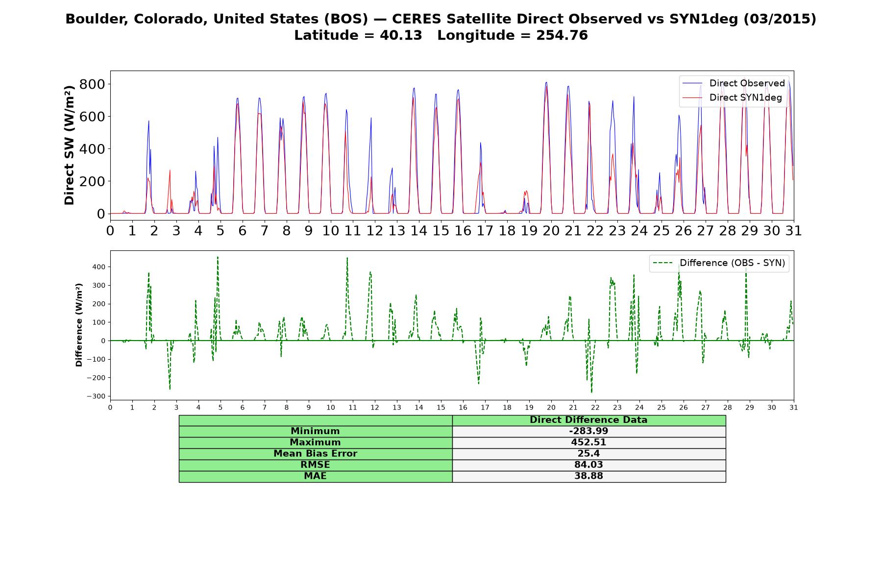This screenshot has width=882, height=588.
Task: Click the MAE value 38.88 cell
Action: tap(588, 477)
